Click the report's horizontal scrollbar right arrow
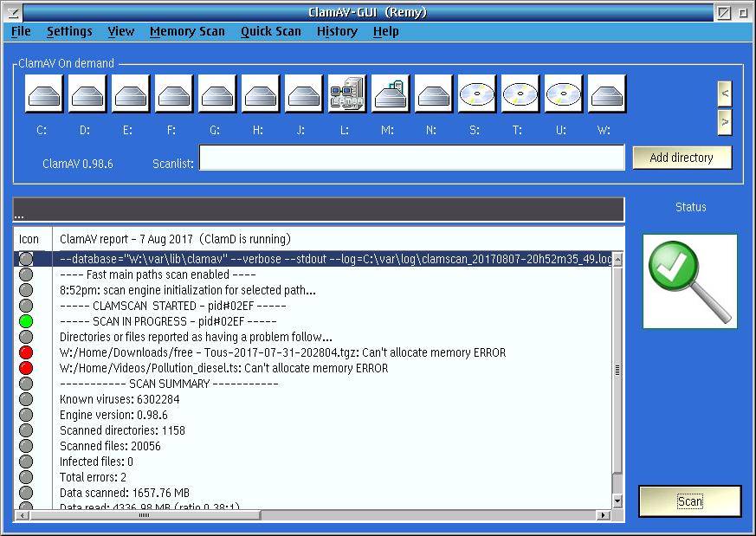Image resolution: width=756 pixels, height=536 pixels. [x=603, y=515]
